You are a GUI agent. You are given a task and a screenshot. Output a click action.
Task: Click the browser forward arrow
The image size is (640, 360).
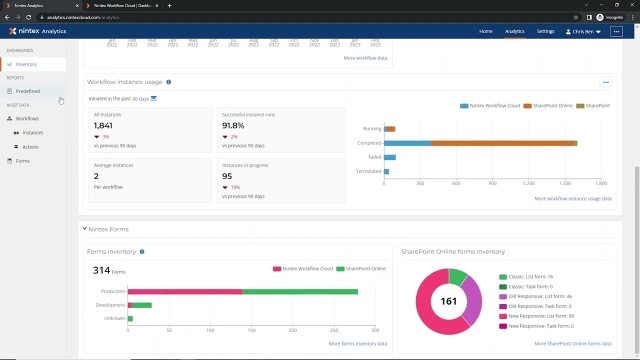18,17
